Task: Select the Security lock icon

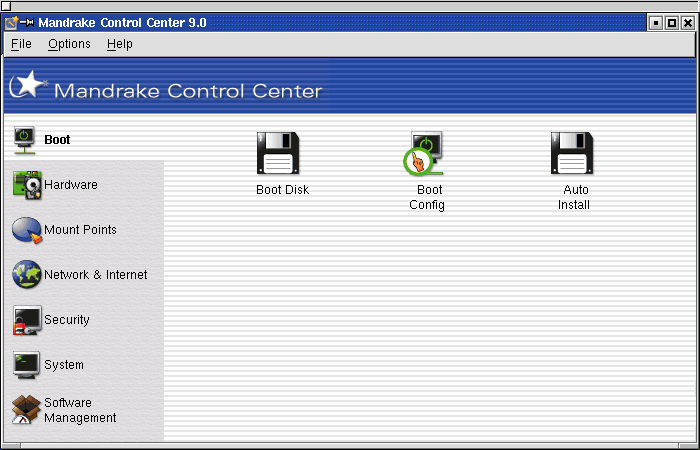Action: [27, 320]
